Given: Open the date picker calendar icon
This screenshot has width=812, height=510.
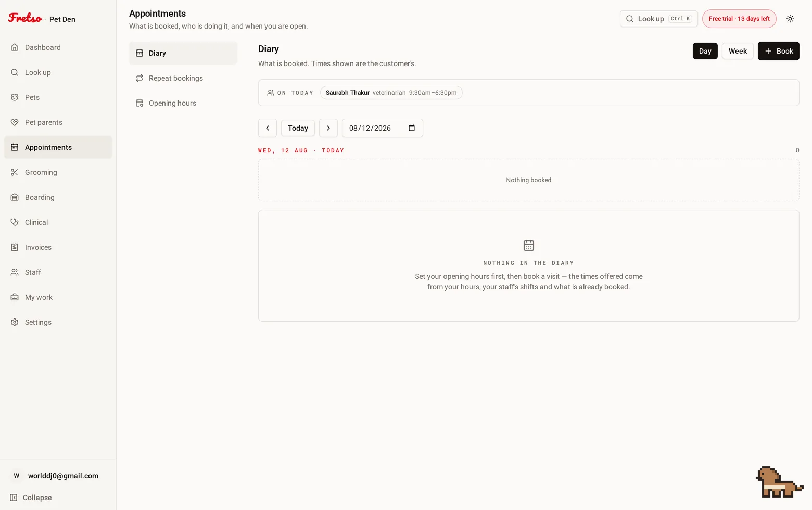Looking at the screenshot, I should (412, 128).
